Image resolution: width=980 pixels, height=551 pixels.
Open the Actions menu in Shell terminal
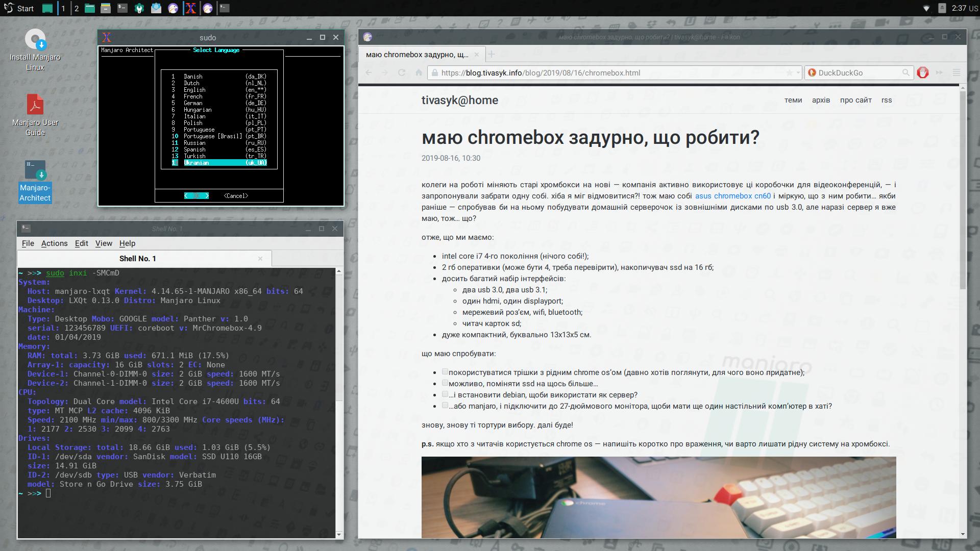[x=54, y=243]
